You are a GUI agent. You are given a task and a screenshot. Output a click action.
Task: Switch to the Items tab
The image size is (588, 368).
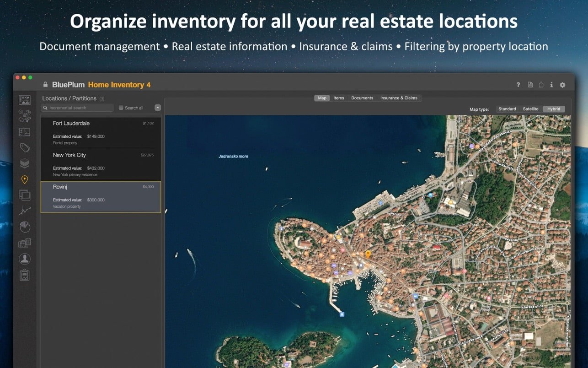[339, 98]
